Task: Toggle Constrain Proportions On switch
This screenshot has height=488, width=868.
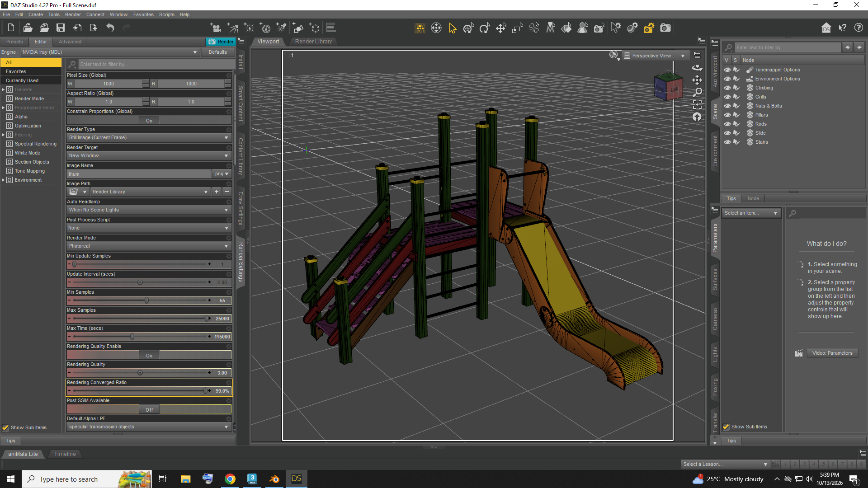Action: (x=149, y=121)
